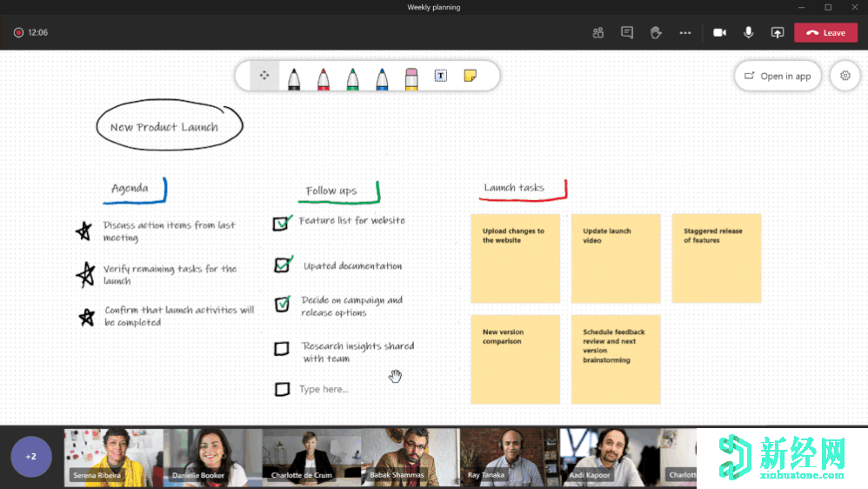Open the share content tray
Image resolution: width=868 pixels, height=489 pixels.
[x=778, y=33]
